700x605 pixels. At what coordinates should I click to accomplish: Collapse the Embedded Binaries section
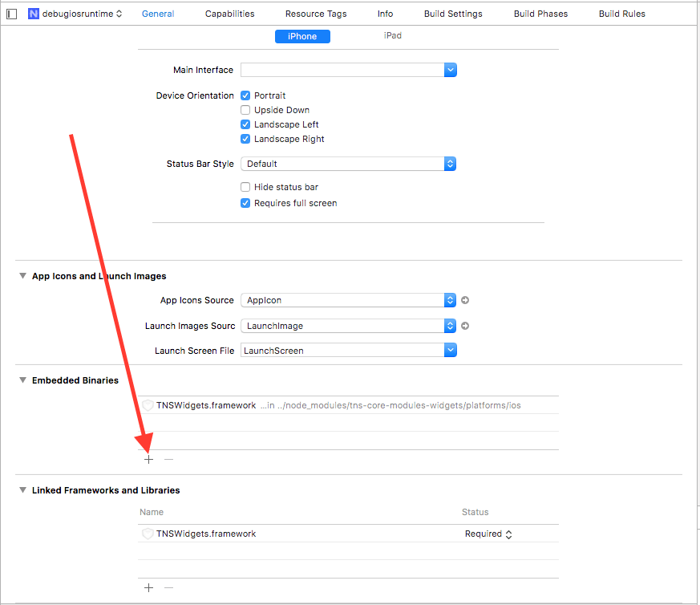click(x=22, y=380)
